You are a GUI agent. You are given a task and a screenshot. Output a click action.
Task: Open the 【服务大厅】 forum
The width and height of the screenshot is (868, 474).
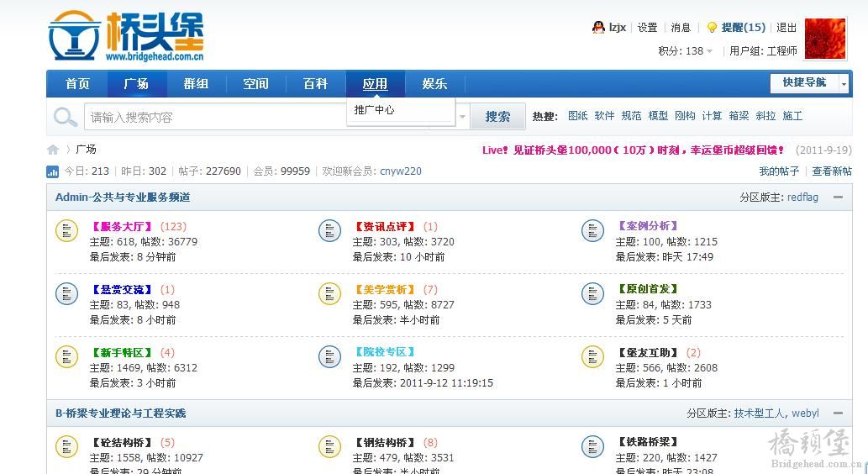[x=122, y=226]
